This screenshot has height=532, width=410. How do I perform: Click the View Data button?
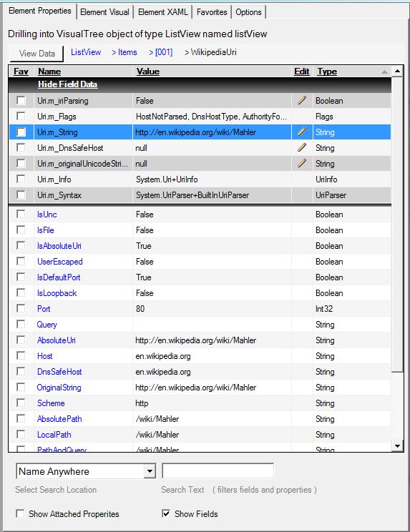(x=36, y=54)
